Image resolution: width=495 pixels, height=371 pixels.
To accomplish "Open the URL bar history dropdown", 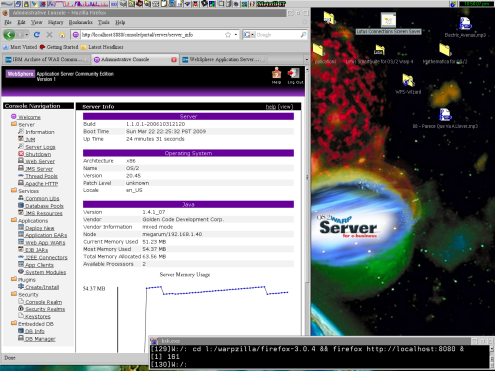I will [236, 35].
